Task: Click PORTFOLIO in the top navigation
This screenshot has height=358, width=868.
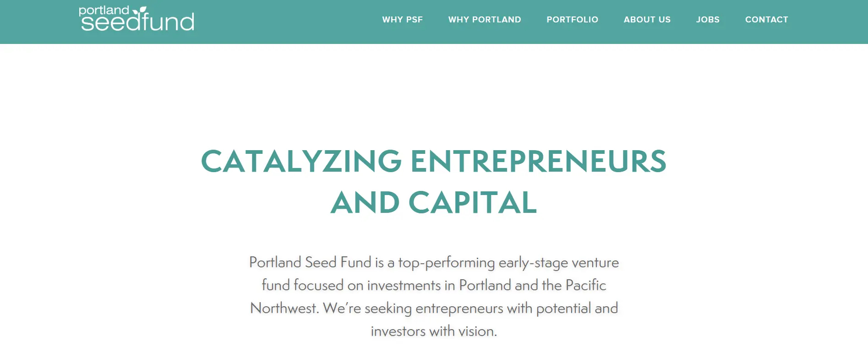Action: pos(572,20)
